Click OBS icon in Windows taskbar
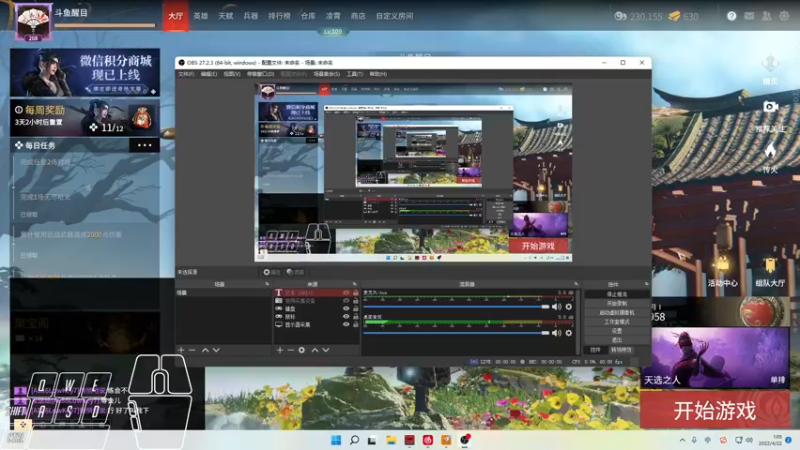 pos(465,440)
